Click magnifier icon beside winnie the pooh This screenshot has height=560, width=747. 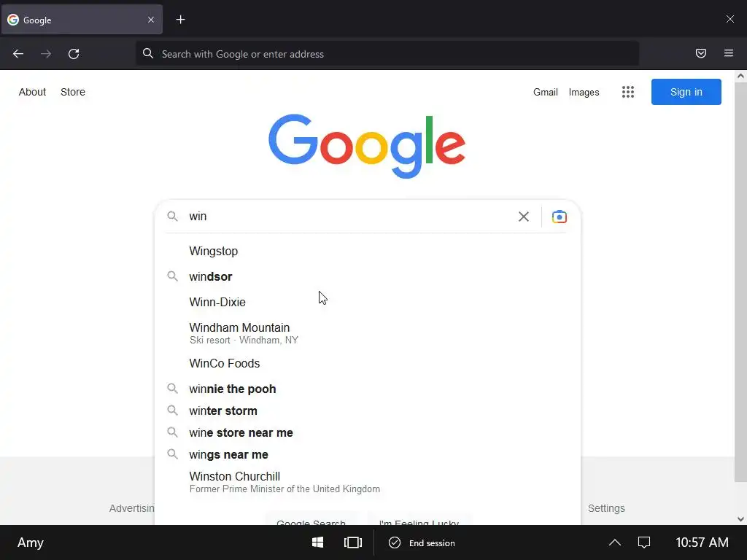coord(172,389)
